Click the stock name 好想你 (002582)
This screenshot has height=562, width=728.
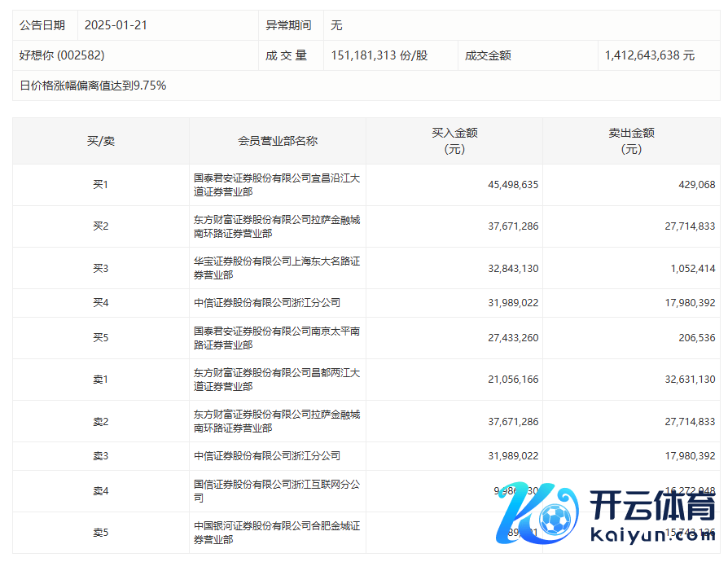click(62, 55)
